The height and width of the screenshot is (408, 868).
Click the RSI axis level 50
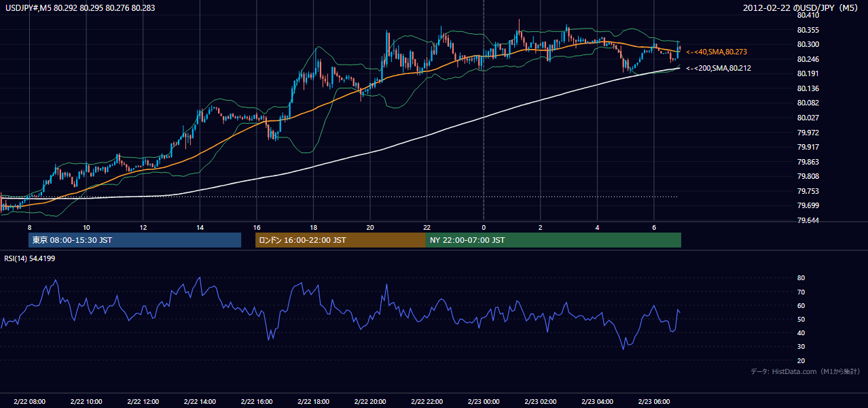(801, 319)
